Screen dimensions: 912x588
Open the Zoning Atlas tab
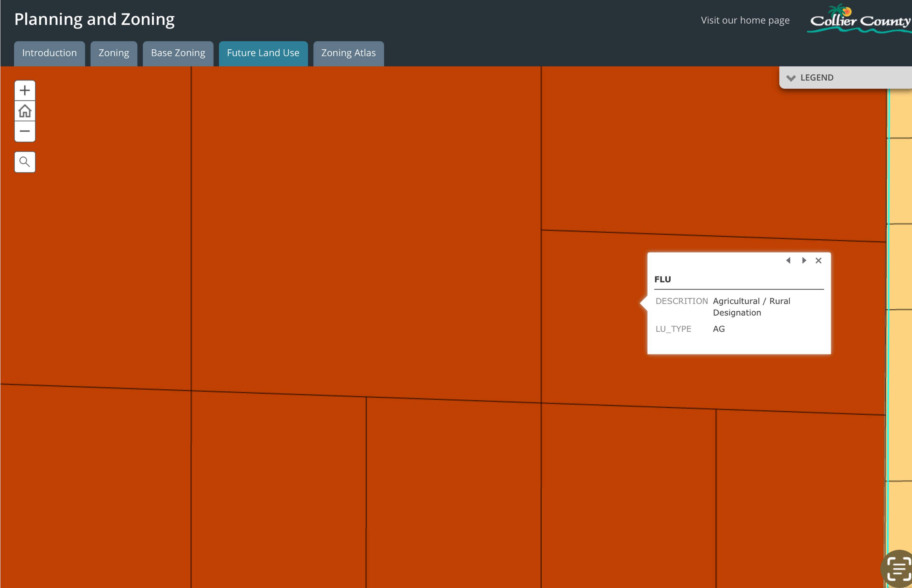(348, 53)
